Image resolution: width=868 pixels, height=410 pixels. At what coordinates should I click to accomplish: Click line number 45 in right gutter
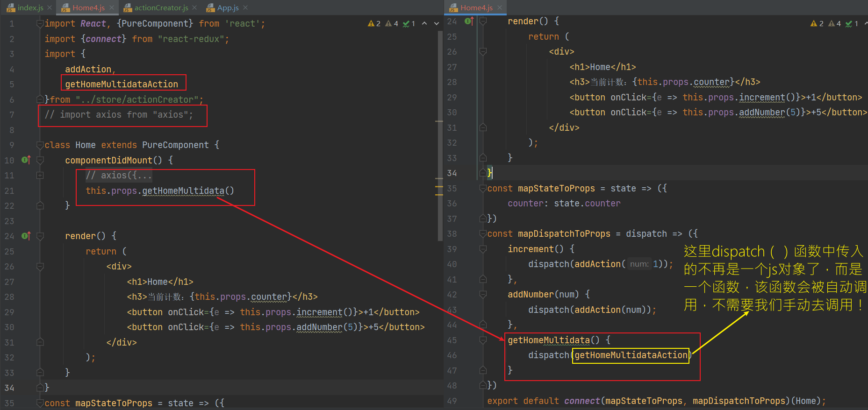coord(452,340)
